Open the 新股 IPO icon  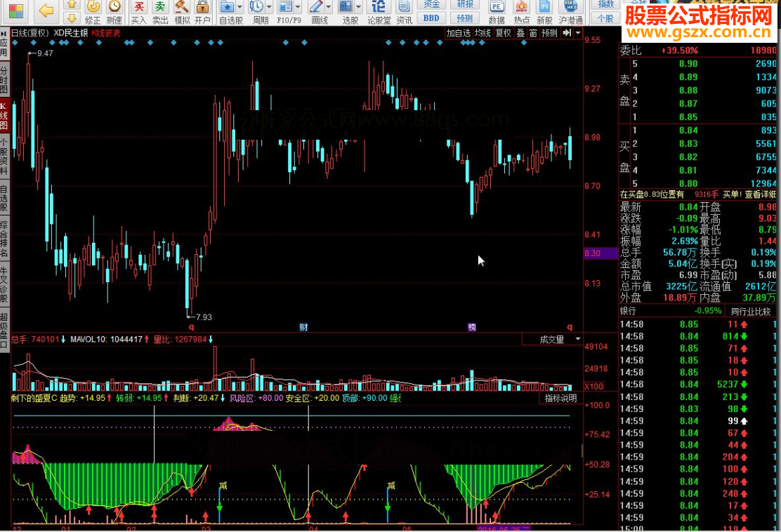click(544, 12)
